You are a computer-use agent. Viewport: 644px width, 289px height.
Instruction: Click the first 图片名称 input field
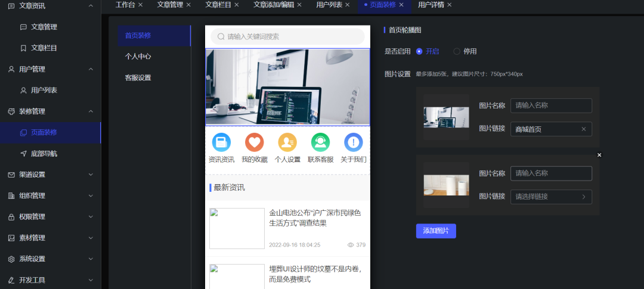[551, 105]
